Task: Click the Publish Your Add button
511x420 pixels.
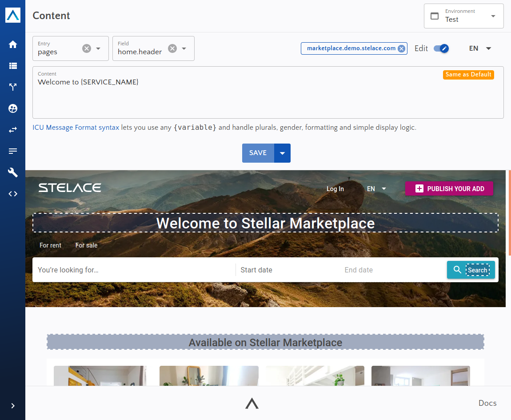Action: [449, 189]
